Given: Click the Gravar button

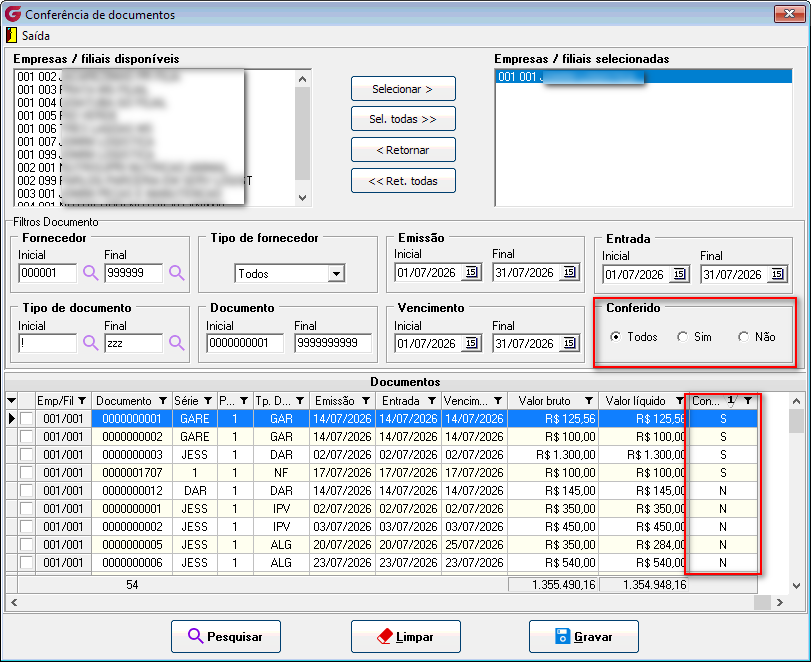Looking at the screenshot, I should [583, 636].
